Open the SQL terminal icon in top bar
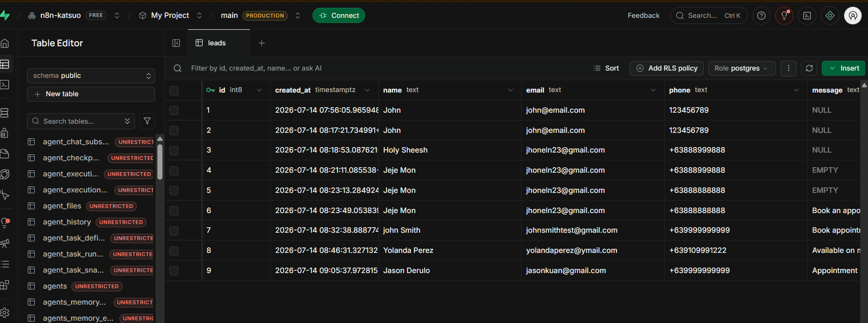 807,16
